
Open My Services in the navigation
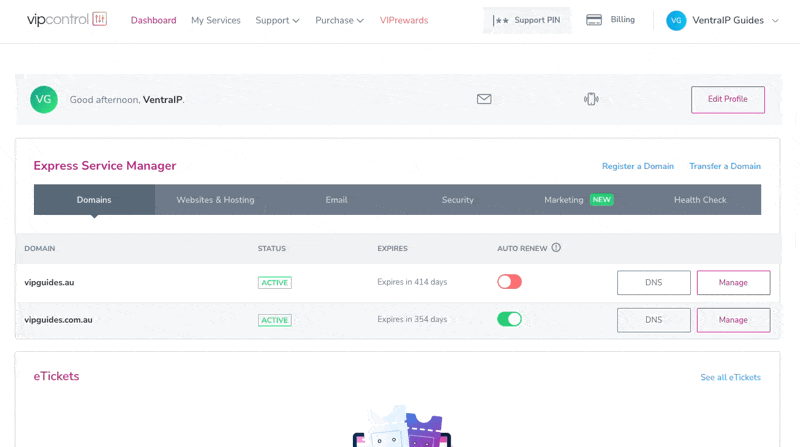click(216, 20)
